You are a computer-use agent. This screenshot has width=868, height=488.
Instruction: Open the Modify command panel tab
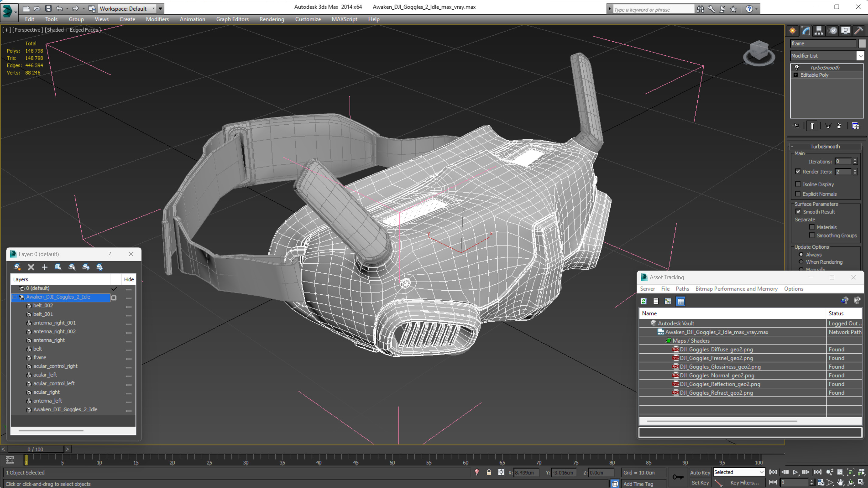pos(806,31)
